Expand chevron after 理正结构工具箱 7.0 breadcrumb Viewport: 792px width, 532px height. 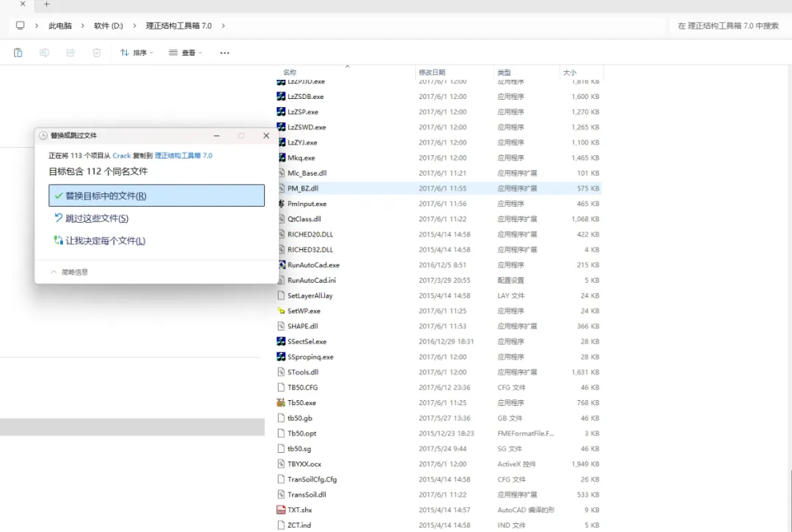223,26
